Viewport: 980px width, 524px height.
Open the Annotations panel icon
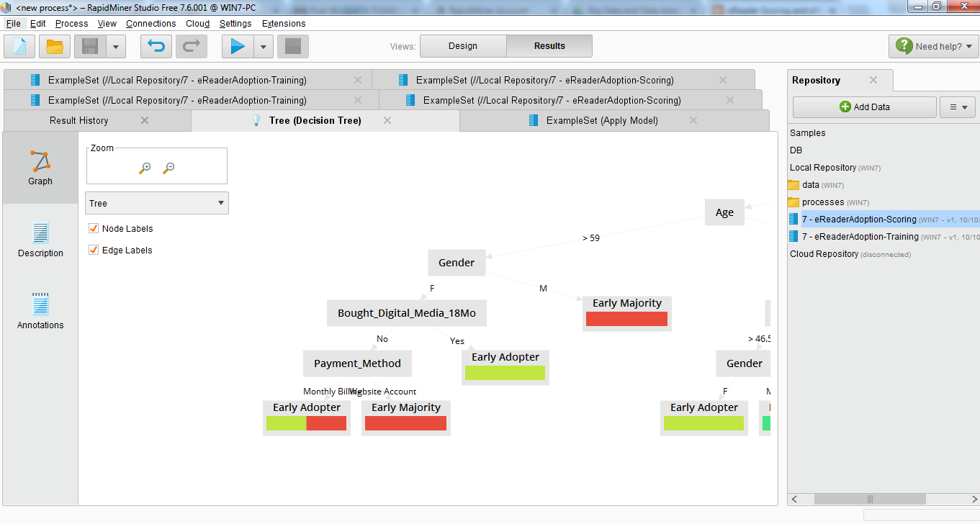tap(40, 311)
